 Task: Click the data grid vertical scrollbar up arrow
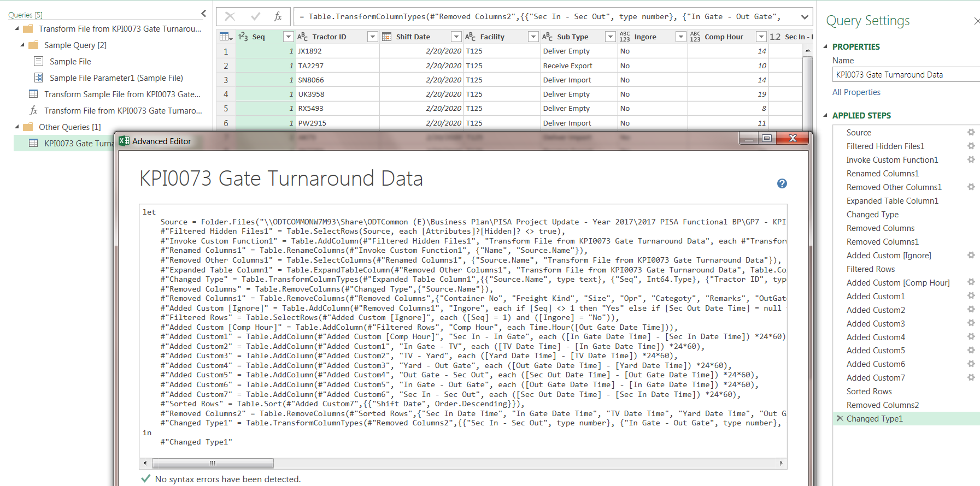pyautogui.click(x=807, y=50)
